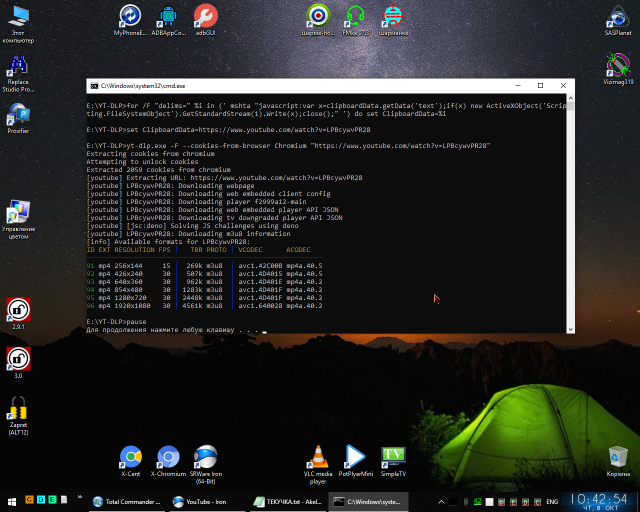The image size is (640, 512).
Task: Expand the taskbar quick-launch overflow chevron
Action: click(x=80, y=497)
